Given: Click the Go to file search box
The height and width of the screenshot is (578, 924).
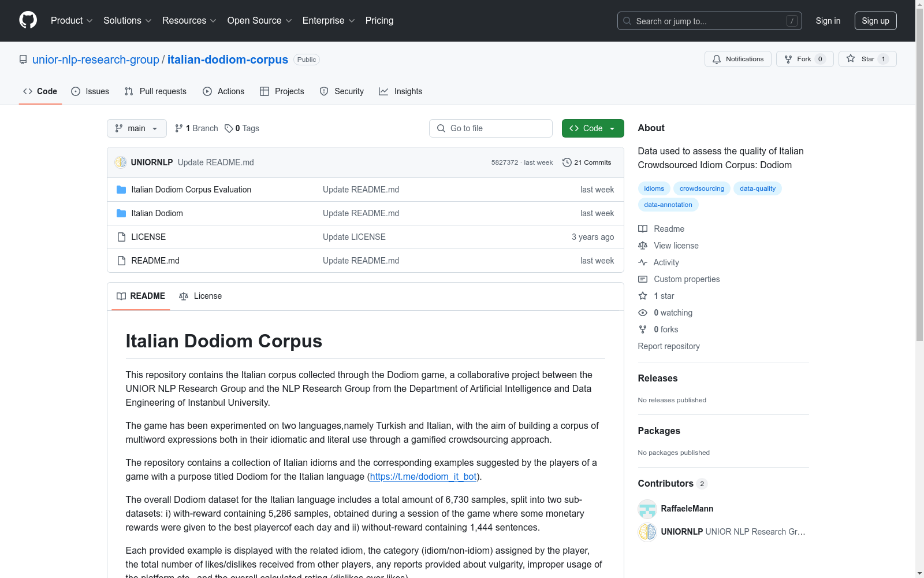Looking at the screenshot, I should [x=491, y=128].
